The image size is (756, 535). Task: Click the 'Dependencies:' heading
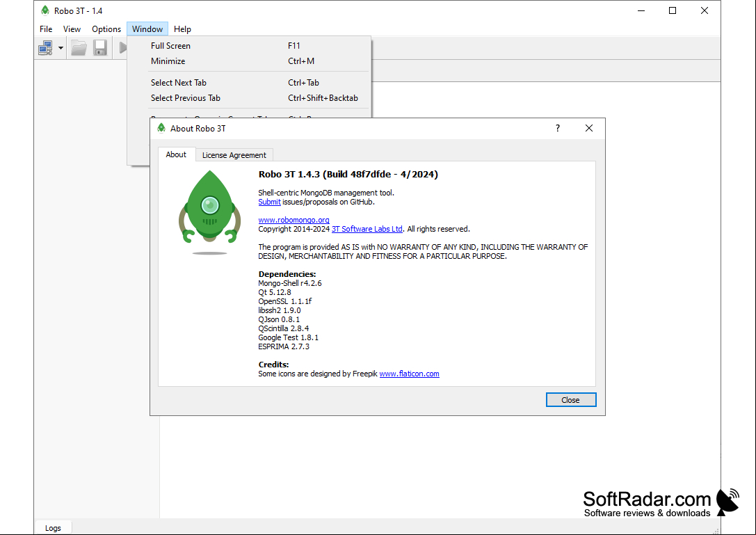(287, 274)
